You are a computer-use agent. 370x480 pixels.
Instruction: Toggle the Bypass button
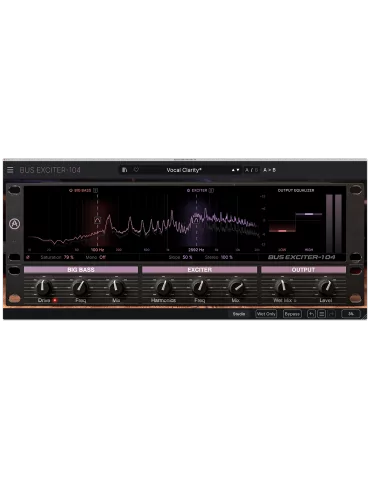292,314
